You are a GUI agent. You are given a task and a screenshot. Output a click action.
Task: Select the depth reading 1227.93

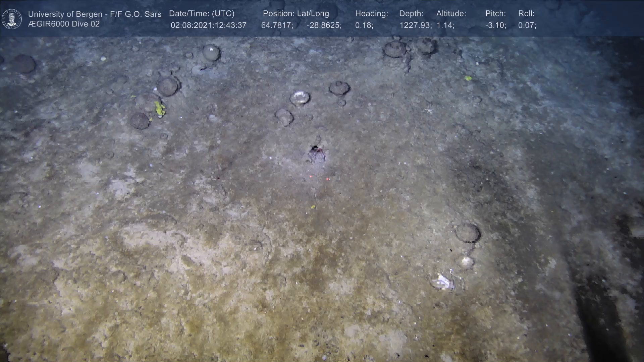(415, 25)
